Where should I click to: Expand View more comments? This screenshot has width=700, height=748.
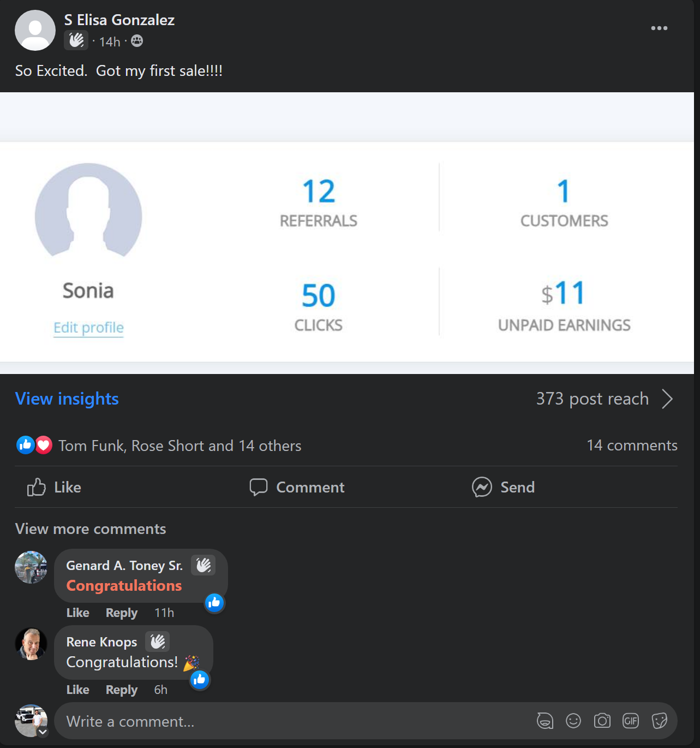[91, 529]
